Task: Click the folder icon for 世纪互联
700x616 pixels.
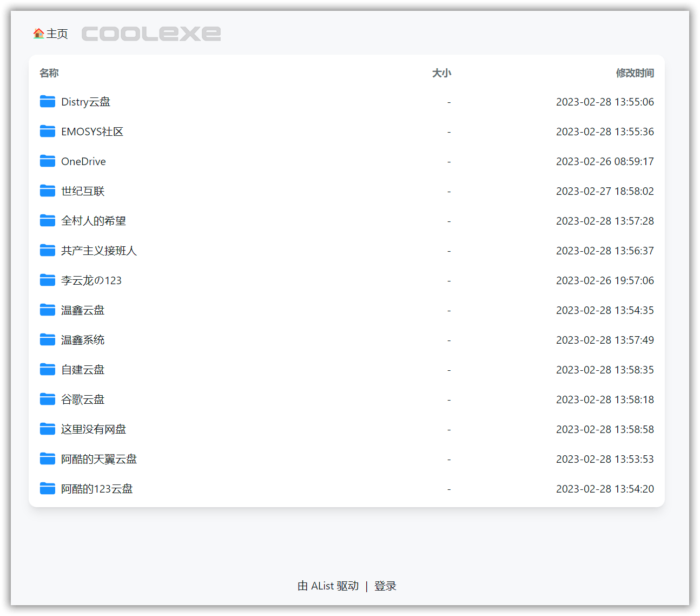Action: point(47,191)
